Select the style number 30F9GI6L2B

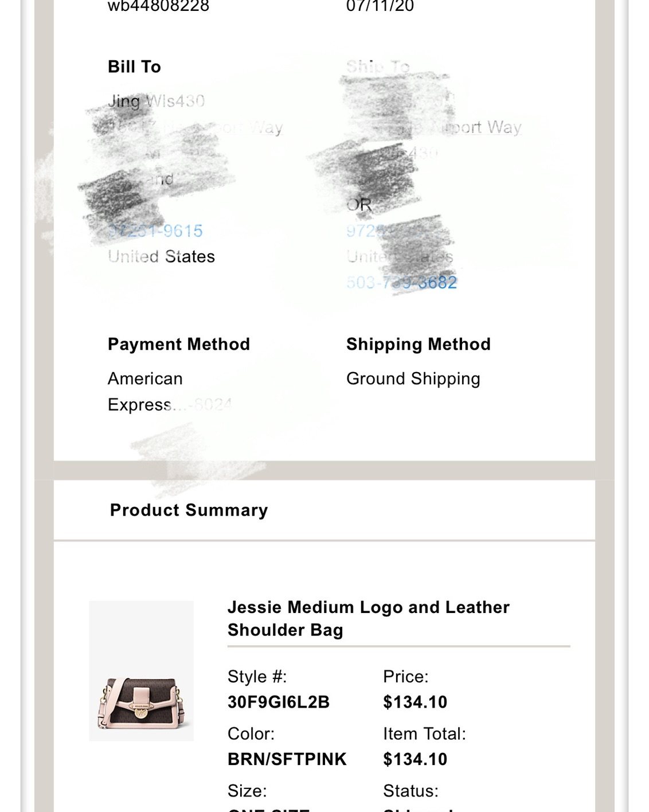(279, 702)
